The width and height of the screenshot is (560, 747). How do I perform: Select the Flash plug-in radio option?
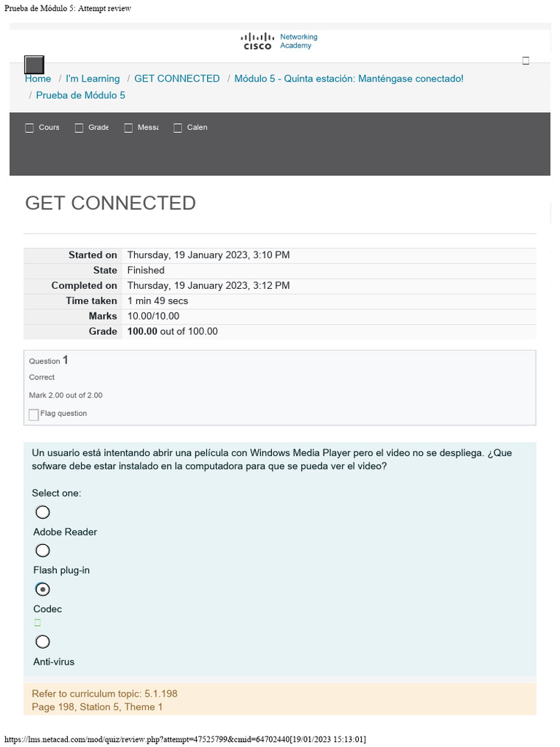tap(43, 550)
